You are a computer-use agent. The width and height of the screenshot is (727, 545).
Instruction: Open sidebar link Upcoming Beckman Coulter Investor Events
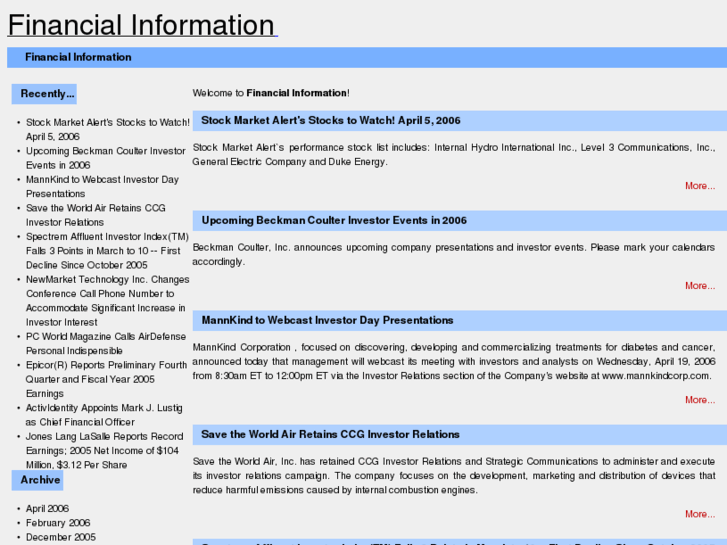coord(106,158)
